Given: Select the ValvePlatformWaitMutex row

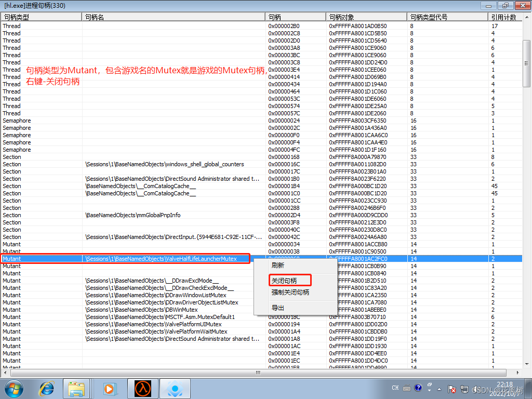Looking at the screenshot, I should [x=261, y=331].
